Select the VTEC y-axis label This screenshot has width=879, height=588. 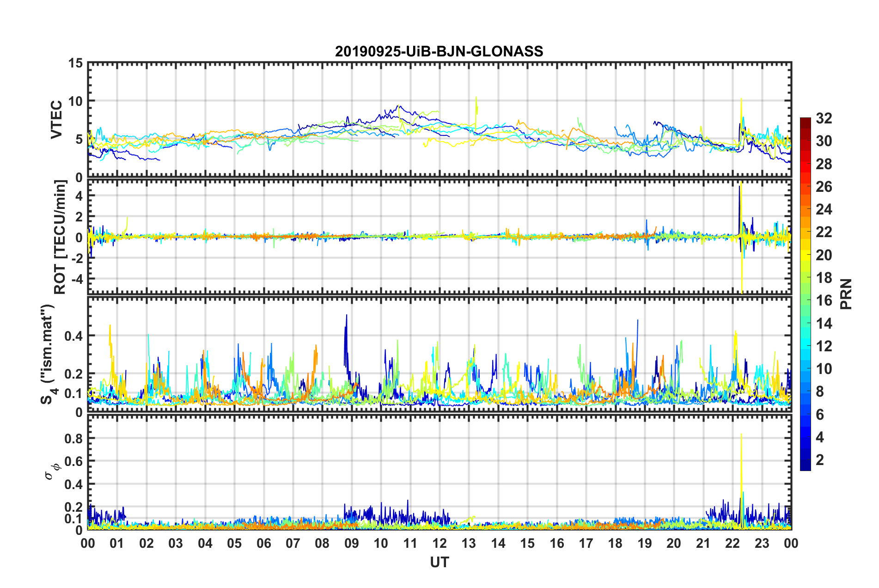click(56, 119)
